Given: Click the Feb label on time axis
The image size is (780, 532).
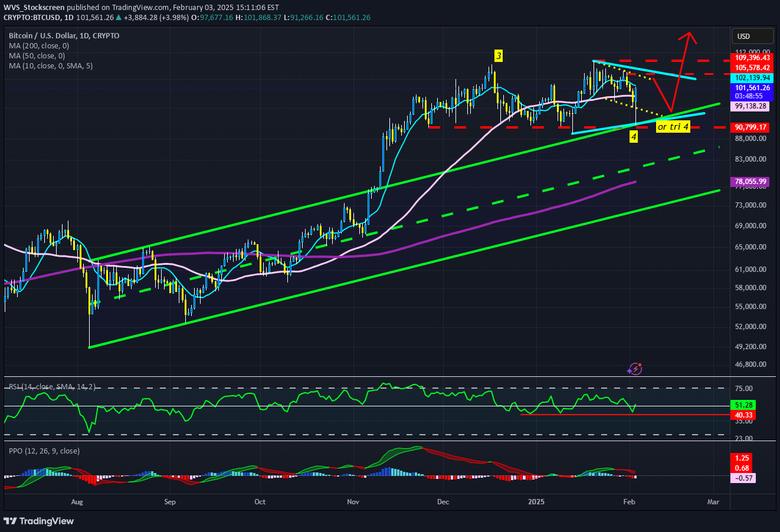Looking at the screenshot, I should coord(630,503).
